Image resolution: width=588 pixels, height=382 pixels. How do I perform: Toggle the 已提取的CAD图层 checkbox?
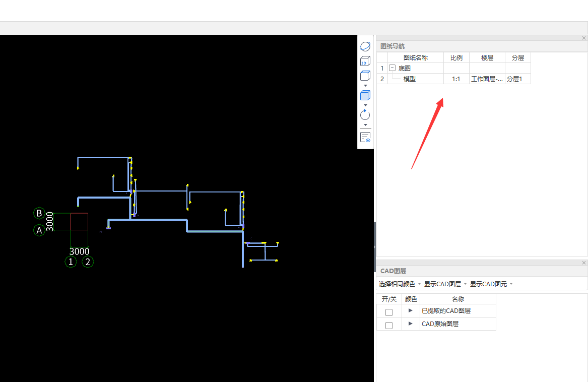pos(389,312)
